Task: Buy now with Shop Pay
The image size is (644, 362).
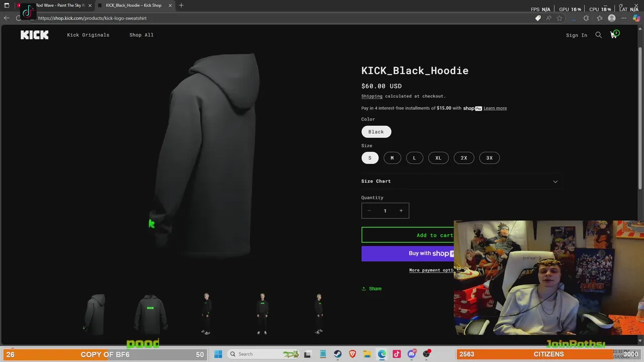Action: click(x=408, y=253)
